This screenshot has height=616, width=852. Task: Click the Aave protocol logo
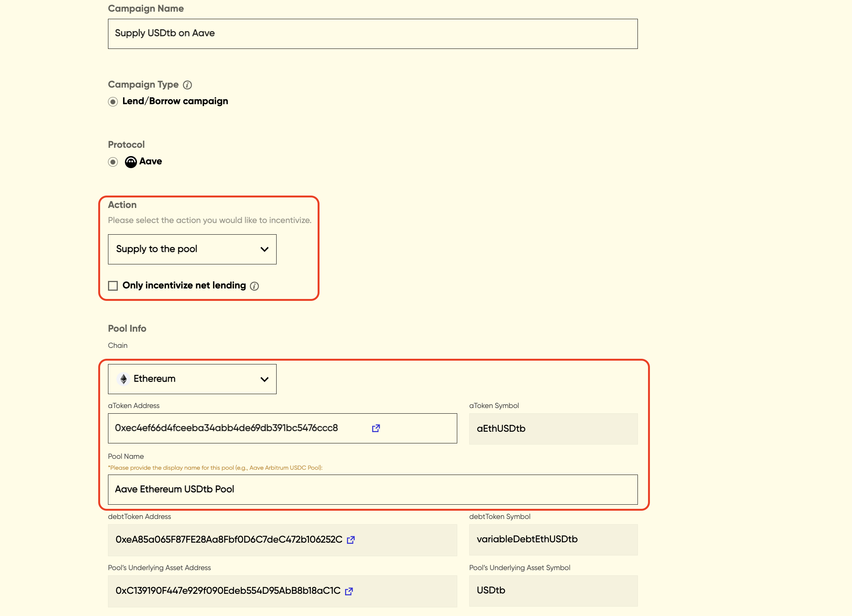pos(131,162)
